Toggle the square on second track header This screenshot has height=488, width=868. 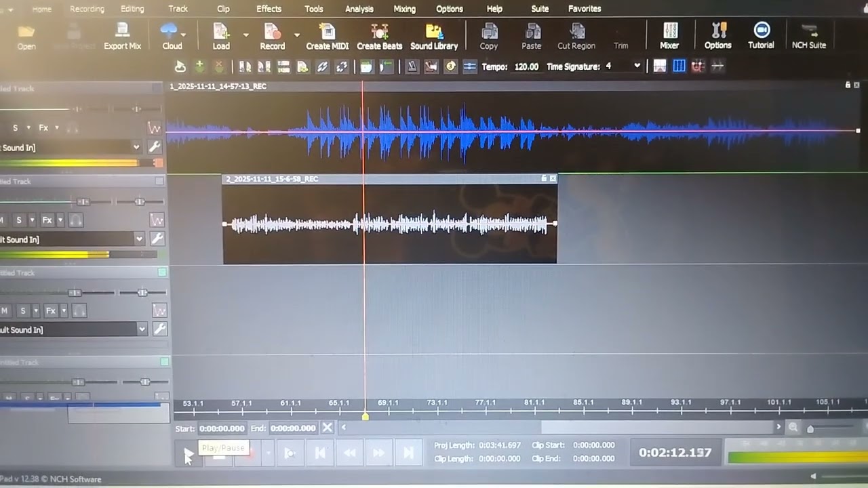click(159, 181)
